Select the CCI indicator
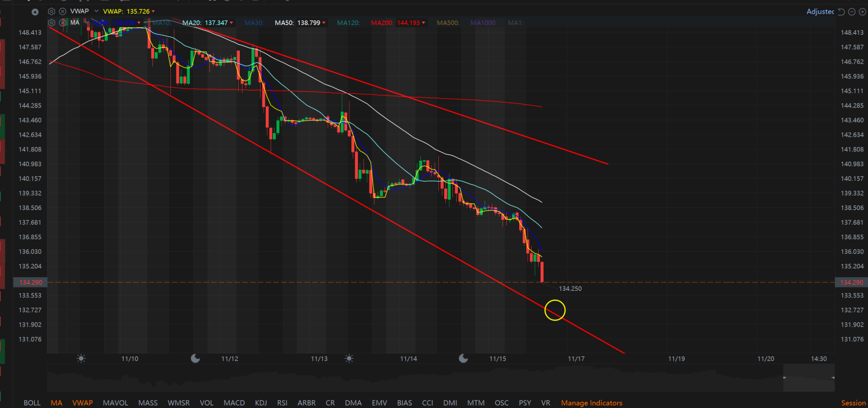The height and width of the screenshot is (408, 868). tap(427, 403)
